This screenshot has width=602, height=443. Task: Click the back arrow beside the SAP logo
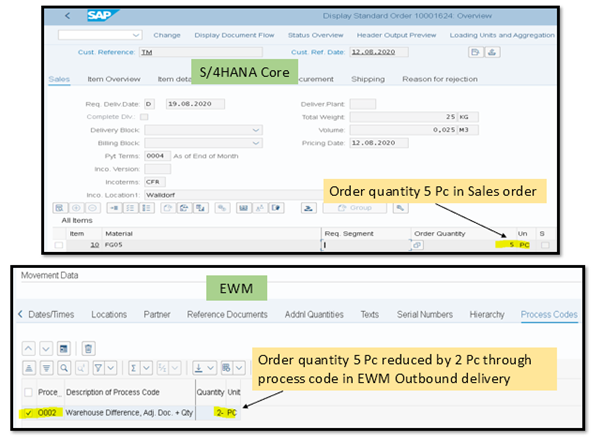(66, 16)
